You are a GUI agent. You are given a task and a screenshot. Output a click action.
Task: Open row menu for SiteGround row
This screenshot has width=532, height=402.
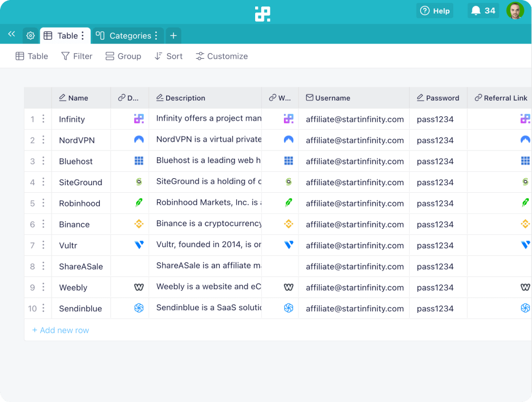click(x=43, y=182)
